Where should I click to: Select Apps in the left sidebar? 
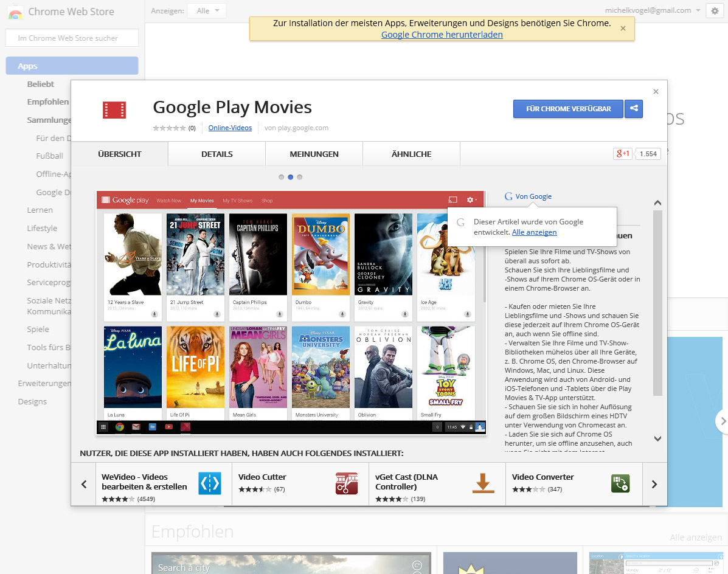(x=72, y=66)
